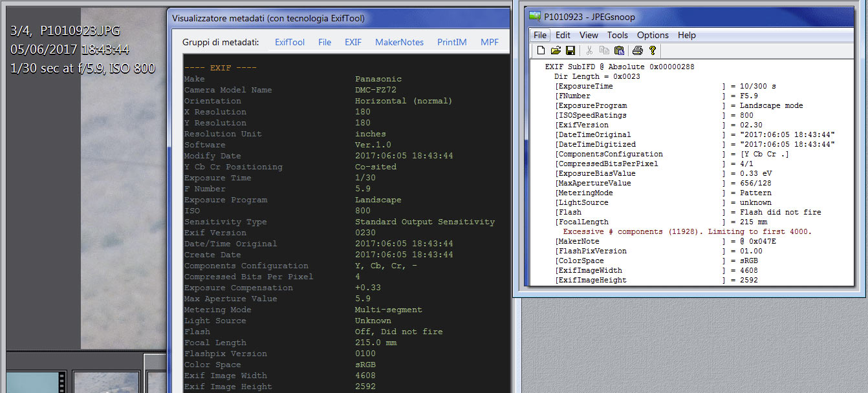This screenshot has height=393, width=868.
Task: Click the 'Ver.1.0' software value
Action: (373, 145)
